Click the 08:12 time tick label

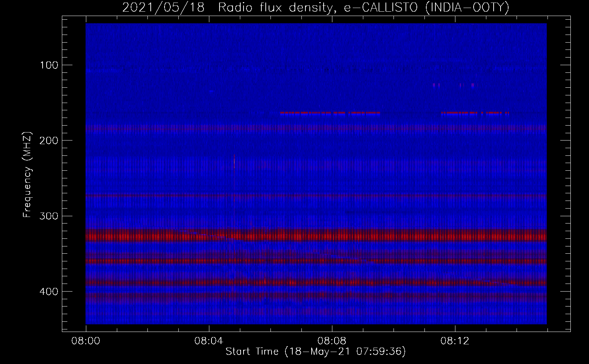(455, 341)
